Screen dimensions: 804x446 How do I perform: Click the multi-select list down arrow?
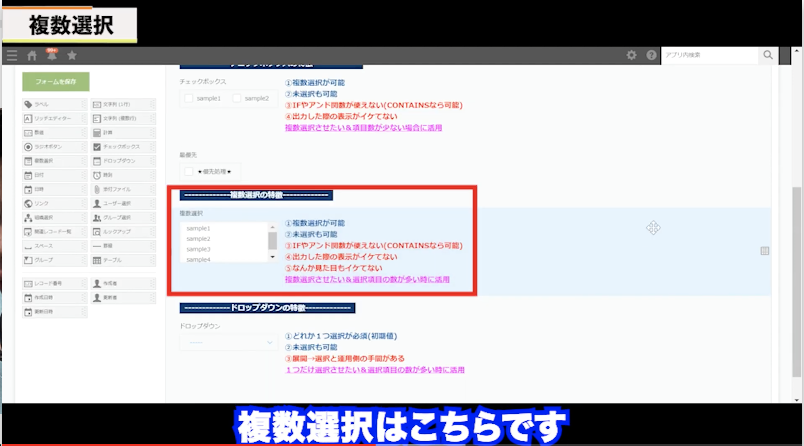pyautogui.click(x=272, y=257)
